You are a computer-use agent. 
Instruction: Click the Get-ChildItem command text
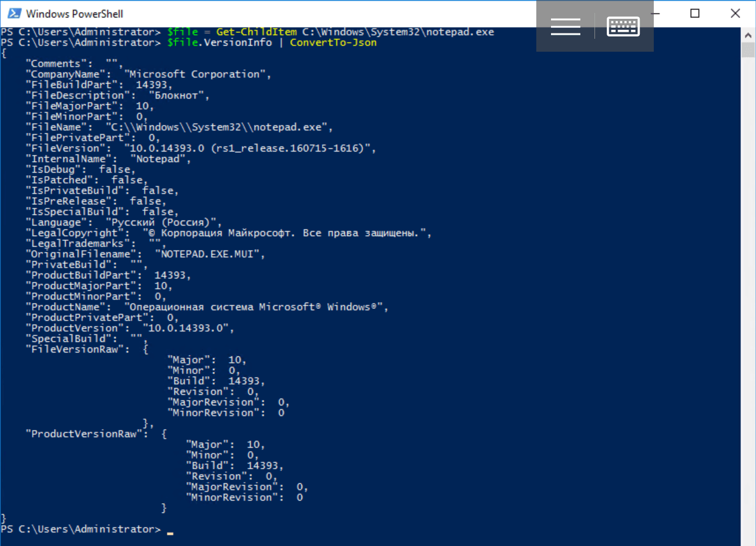tap(257, 32)
